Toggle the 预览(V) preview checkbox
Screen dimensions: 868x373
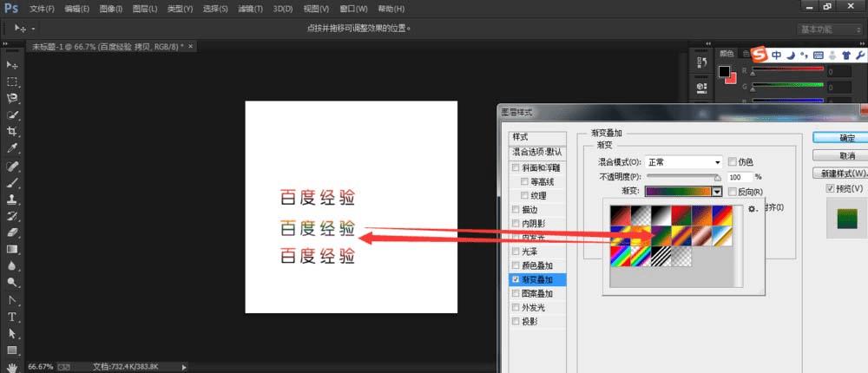click(830, 189)
